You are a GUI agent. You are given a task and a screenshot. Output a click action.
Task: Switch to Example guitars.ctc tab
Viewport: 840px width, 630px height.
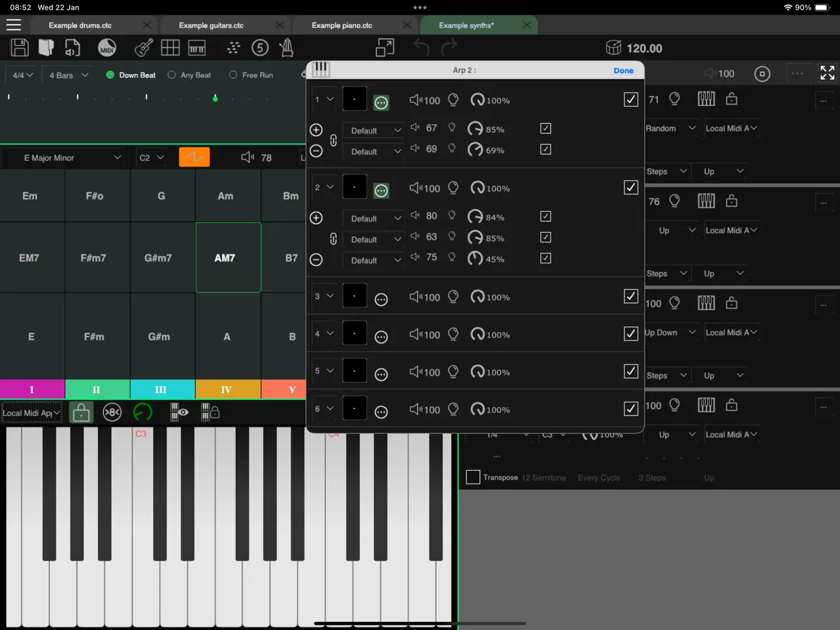pyautogui.click(x=211, y=25)
